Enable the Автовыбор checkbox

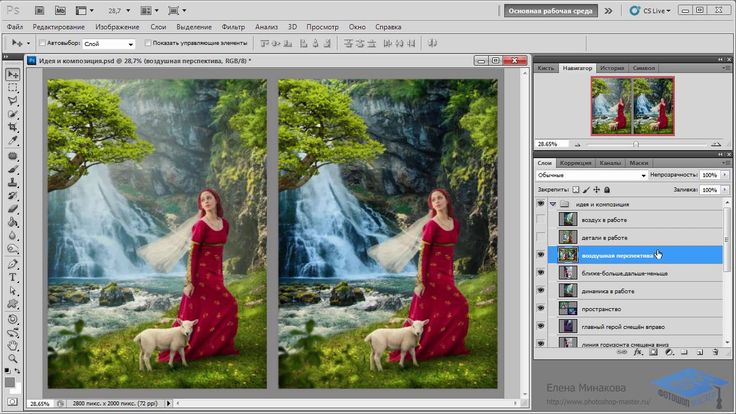tap(42, 44)
